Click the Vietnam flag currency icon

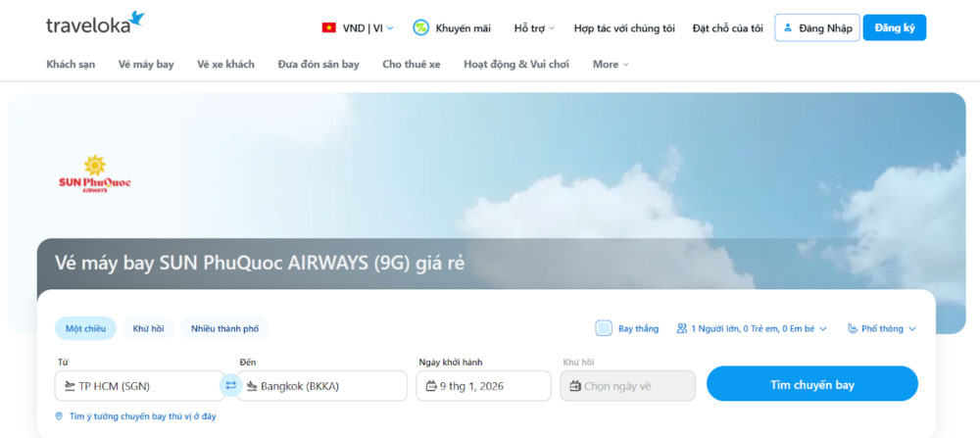coord(329,28)
